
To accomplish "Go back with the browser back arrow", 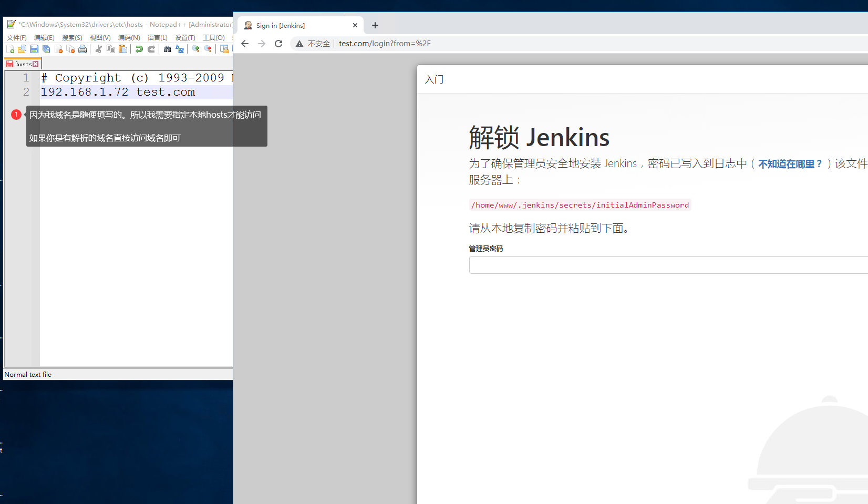I will coord(245,44).
